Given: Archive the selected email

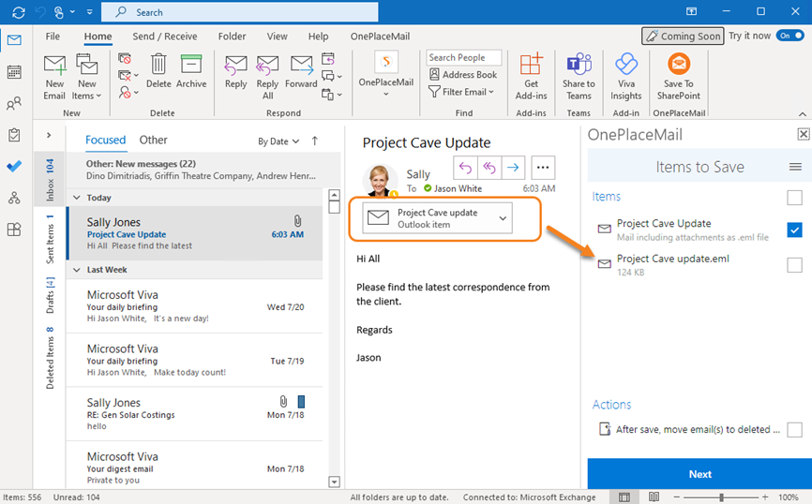Looking at the screenshot, I should (x=191, y=71).
